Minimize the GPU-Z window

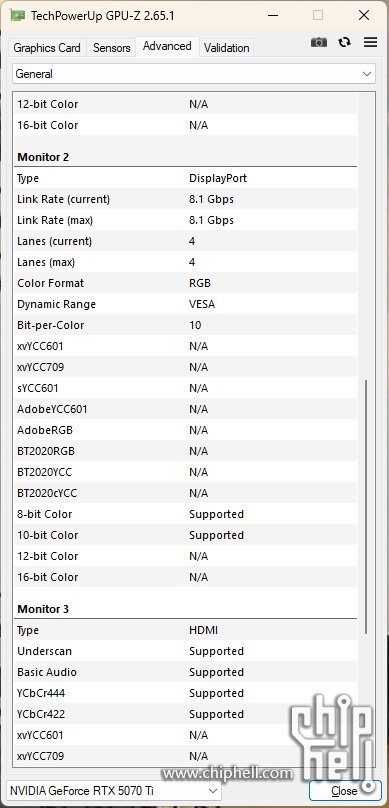pos(273,15)
